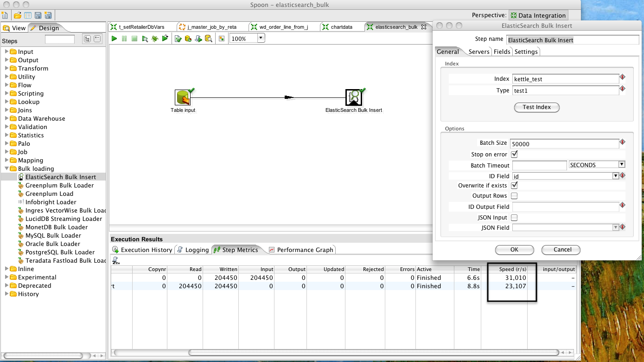The image size is (644, 362).
Task: Click the Pause transformation icon
Action: (x=124, y=39)
